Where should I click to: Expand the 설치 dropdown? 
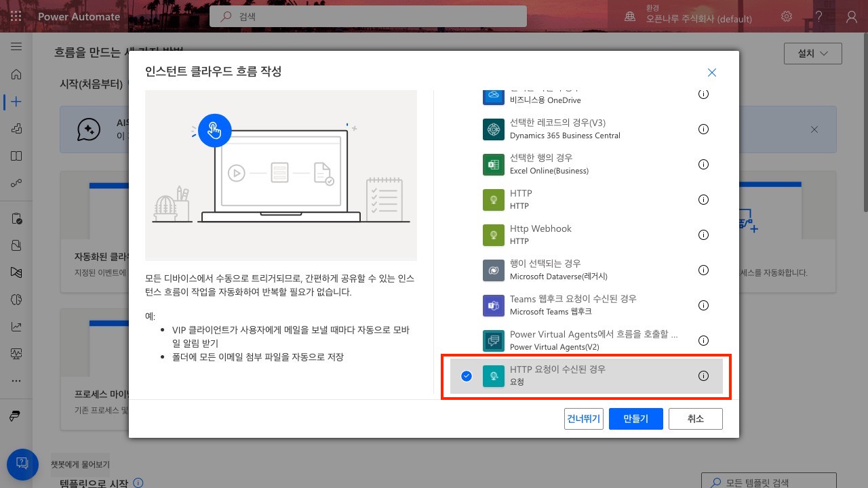812,54
